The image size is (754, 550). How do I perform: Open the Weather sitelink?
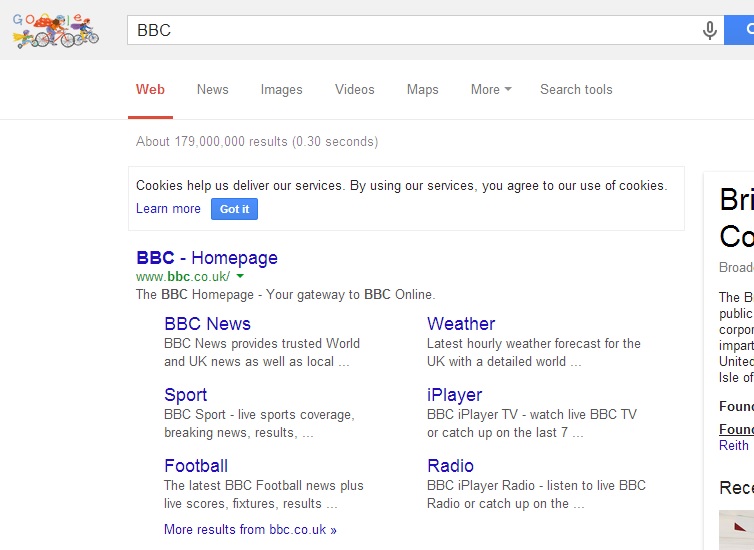pos(461,324)
